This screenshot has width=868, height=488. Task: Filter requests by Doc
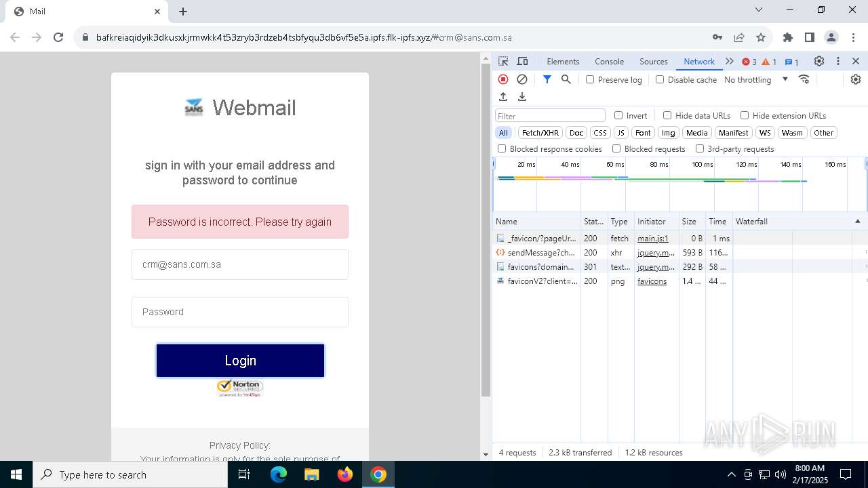[x=576, y=133]
